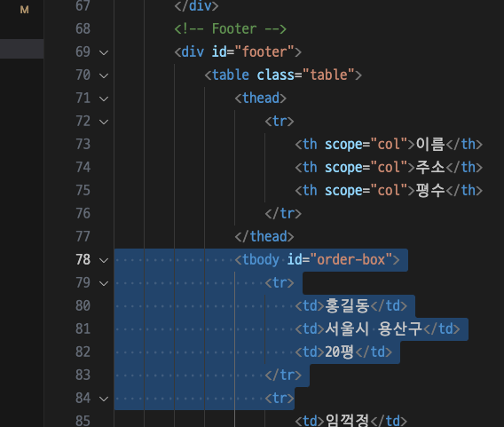Click the "order-box" id value

pos(351,259)
